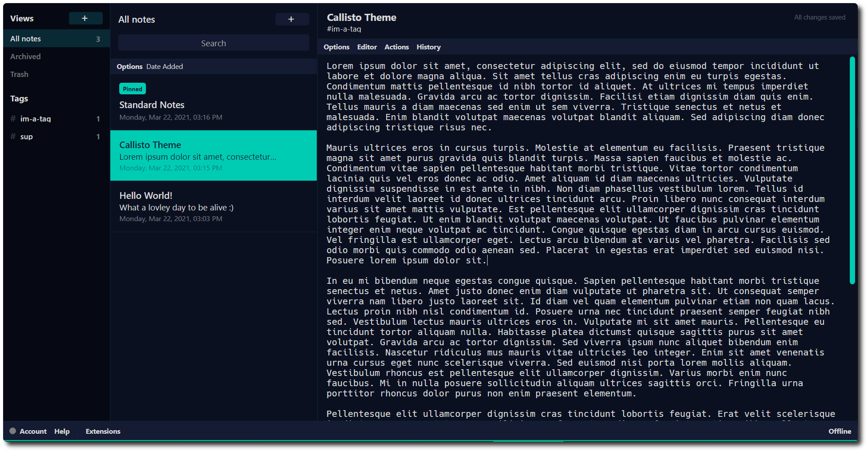Add a new view using the + icon

85,18
